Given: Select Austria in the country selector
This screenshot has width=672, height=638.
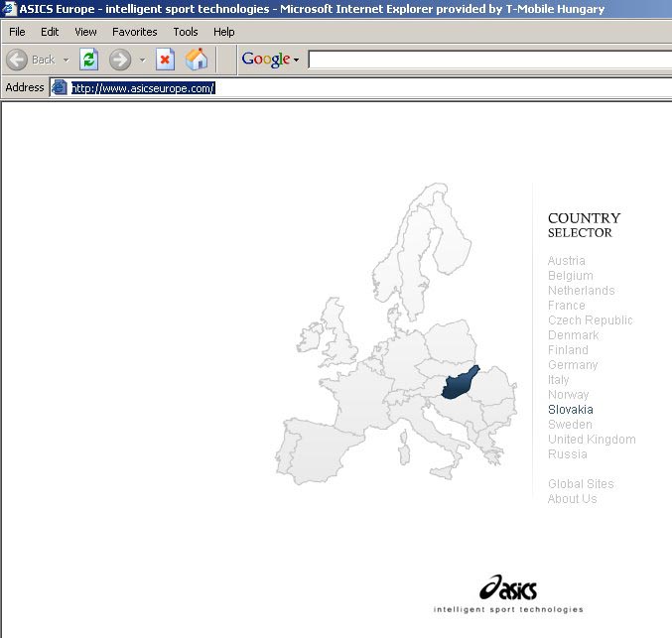Looking at the screenshot, I should 566,261.
